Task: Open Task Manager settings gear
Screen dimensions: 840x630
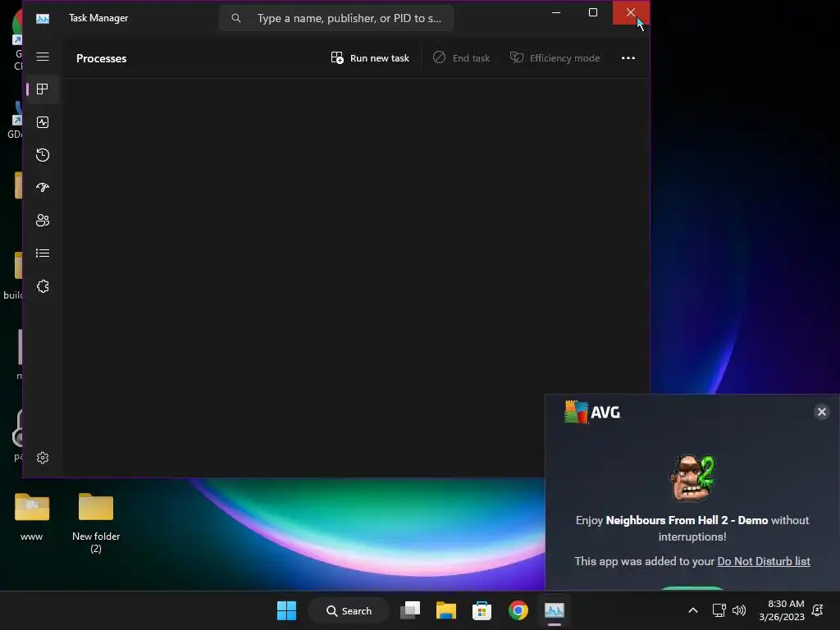Action: (43, 458)
